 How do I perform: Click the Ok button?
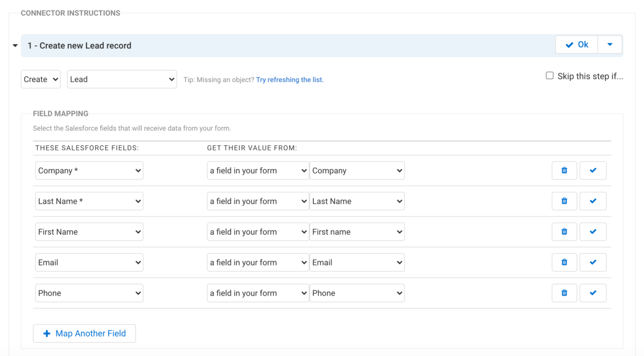pos(576,44)
